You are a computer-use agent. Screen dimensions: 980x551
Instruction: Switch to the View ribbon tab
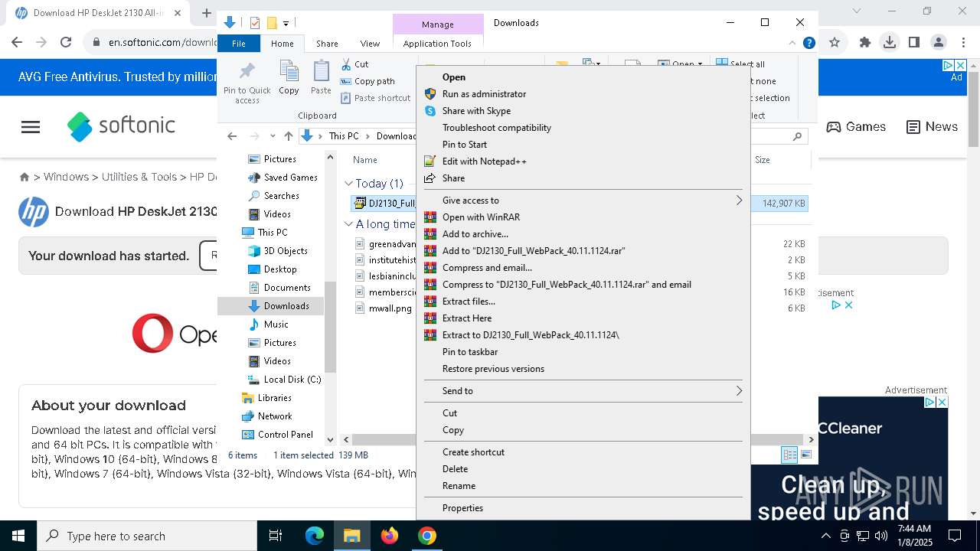coord(370,44)
